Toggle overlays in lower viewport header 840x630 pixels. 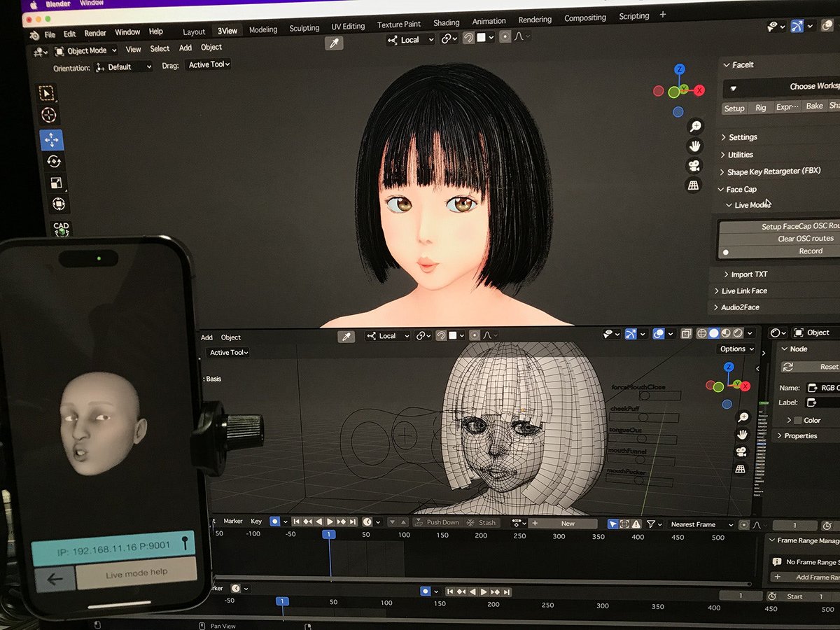coord(658,334)
